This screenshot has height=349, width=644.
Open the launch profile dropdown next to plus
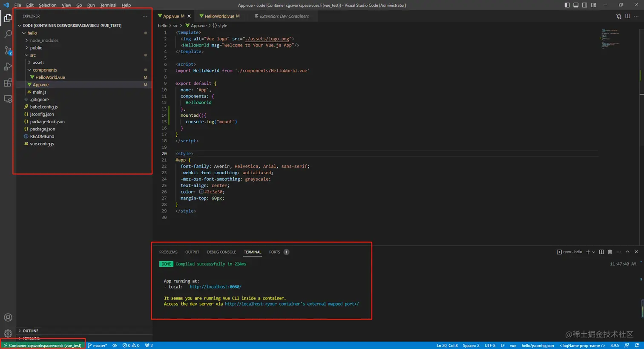point(594,252)
